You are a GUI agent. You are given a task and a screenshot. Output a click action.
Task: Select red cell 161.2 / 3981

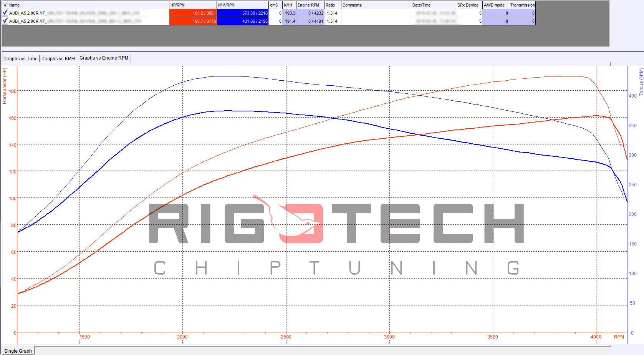[193, 13]
